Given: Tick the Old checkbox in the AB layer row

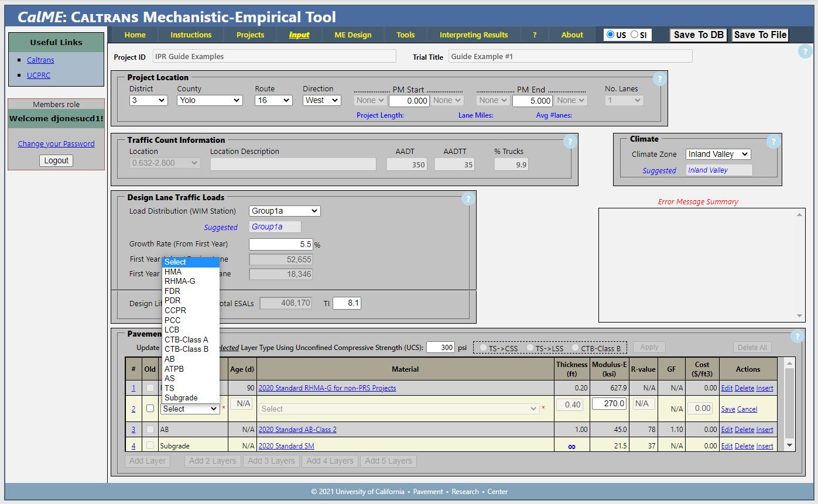Looking at the screenshot, I should coord(150,430).
